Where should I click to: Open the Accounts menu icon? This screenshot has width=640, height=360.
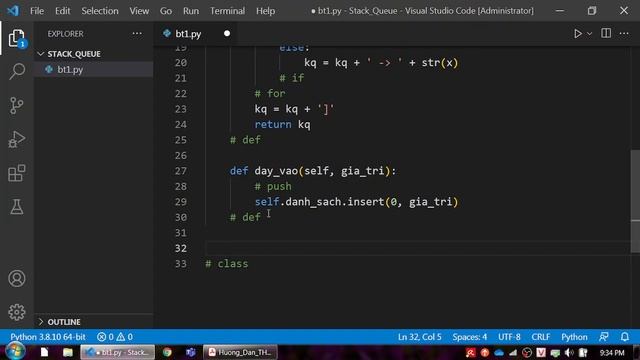17,278
